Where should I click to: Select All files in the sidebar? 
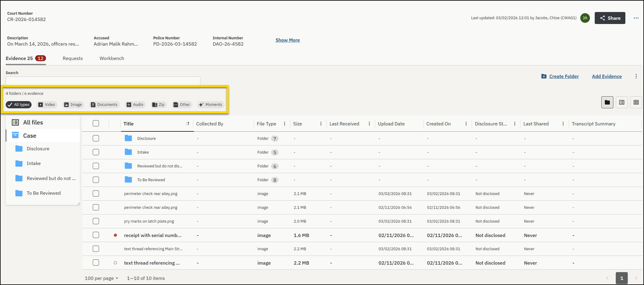point(33,122)
